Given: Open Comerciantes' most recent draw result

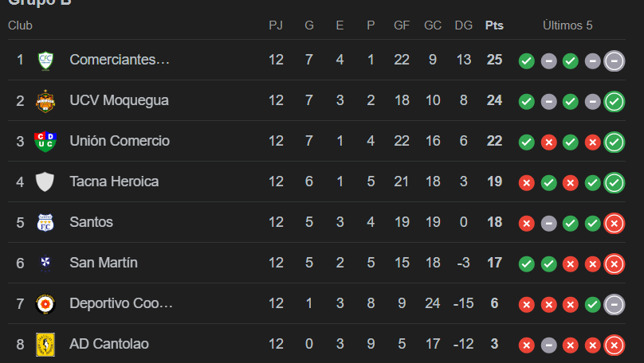Looking at the screenshot, I should (x=614, y=60).
